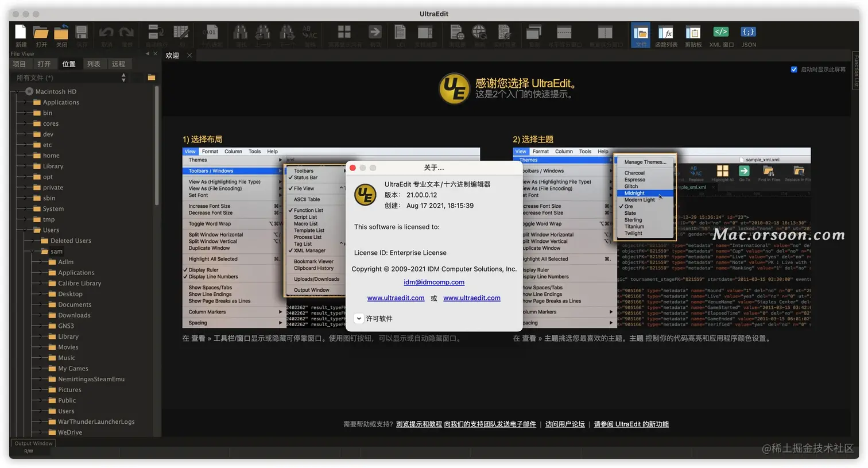The height and width of the screenshot is (468, 868).
Task: Open the Function List side tab
Action: (x=855, y=71)
